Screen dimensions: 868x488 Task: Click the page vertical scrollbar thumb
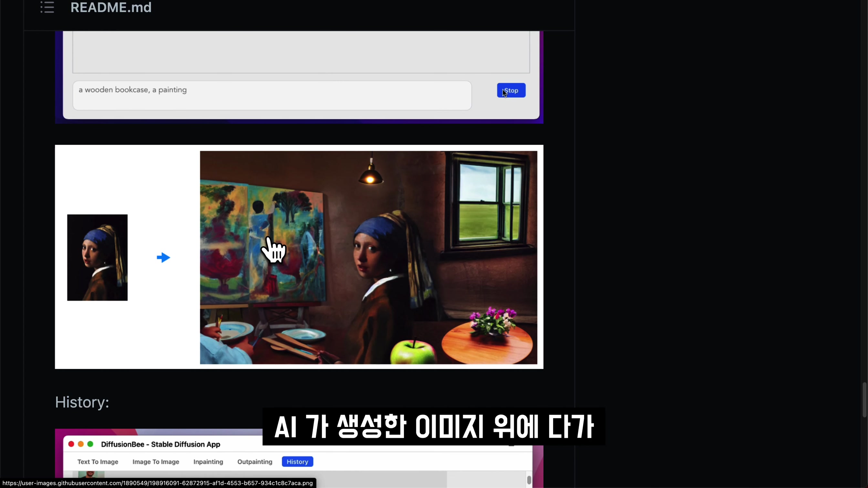click(x=865, y=400)
